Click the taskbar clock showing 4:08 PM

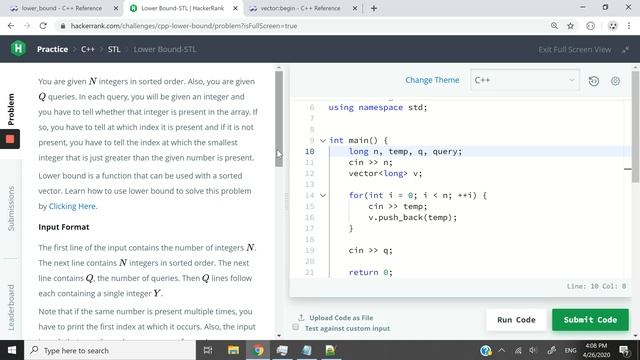coord(596,350)
